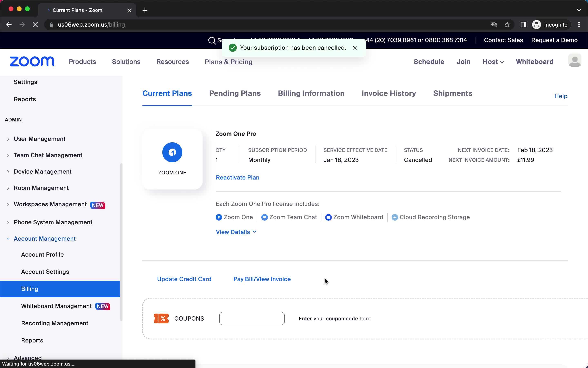588x368 pixels.
Task: Click the Incognito profile button
Action: pos(550,25)
